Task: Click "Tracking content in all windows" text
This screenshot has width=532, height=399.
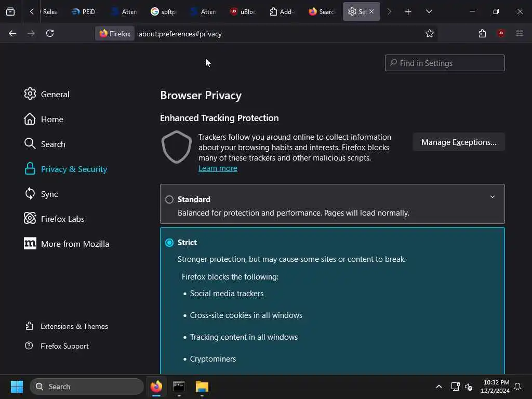Action: [244, 337]
